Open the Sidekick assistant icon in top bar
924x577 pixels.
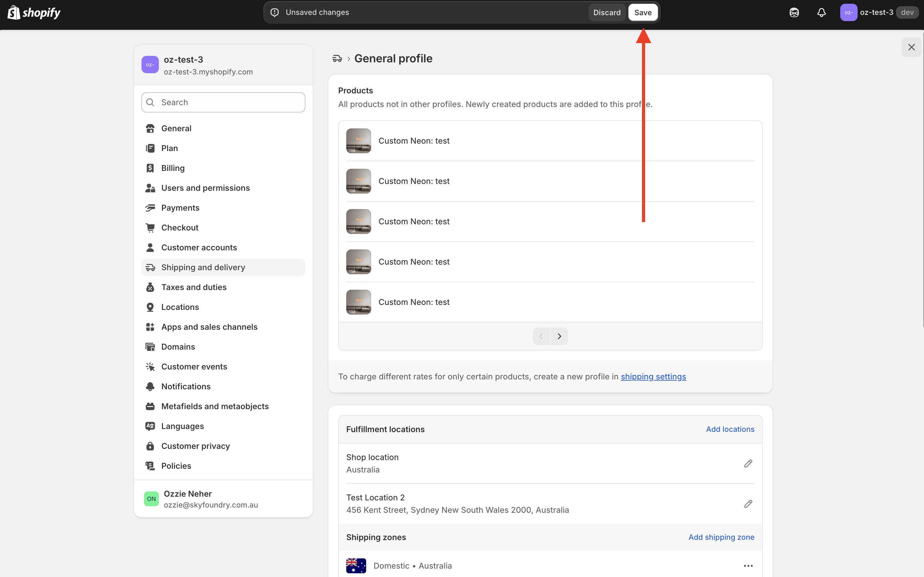(794, 13)
